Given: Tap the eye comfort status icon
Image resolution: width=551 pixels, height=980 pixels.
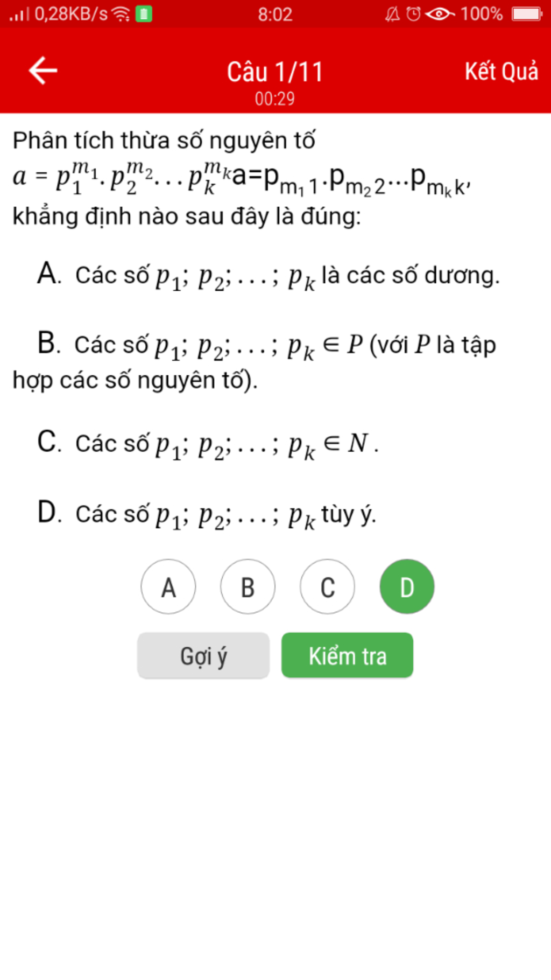Looking at the screenshot, I should (x=440, y=14).
